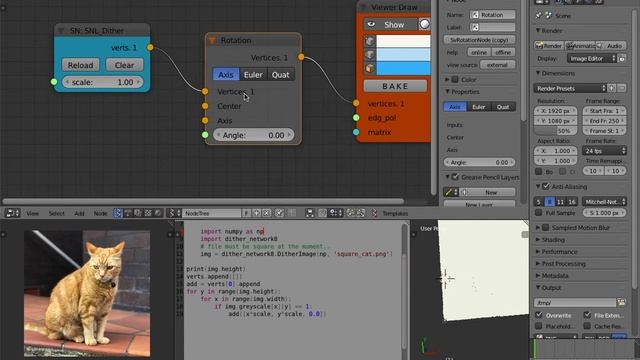Click the lock interface icon beside Image Editor
640x360 pixels.
point(622,58)
